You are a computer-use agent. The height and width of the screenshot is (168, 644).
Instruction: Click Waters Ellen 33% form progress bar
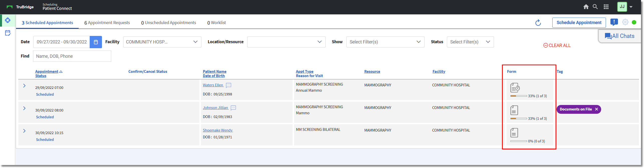(519, 96)
